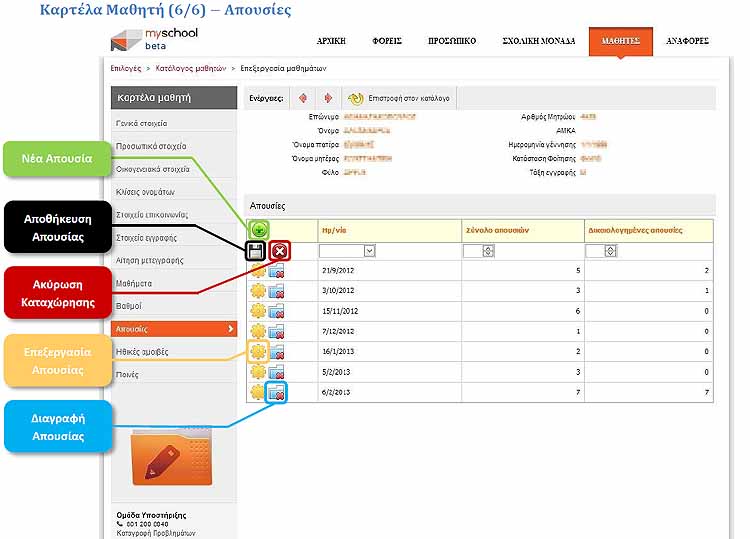This screenshot has width=750, height=539.
Task: Open the ΜΑΘΗΤΕΣ top menu tab
Action: (620, 41)
